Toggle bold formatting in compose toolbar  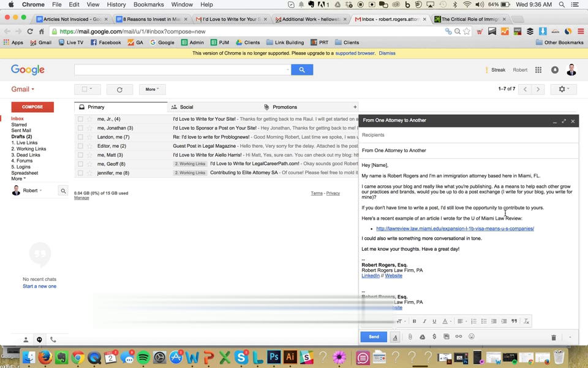pos(415,321)
